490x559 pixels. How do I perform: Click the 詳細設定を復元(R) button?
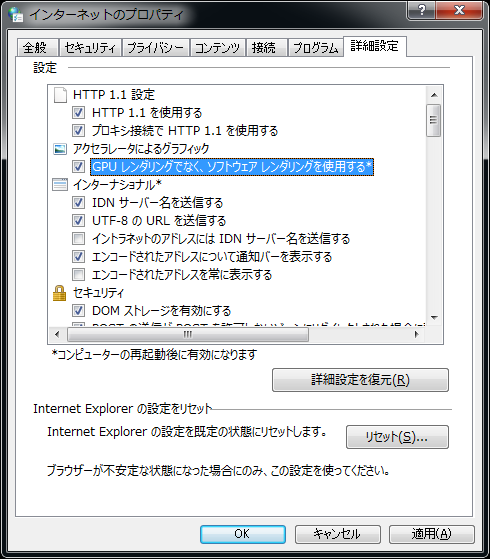(x=360, y=380)
